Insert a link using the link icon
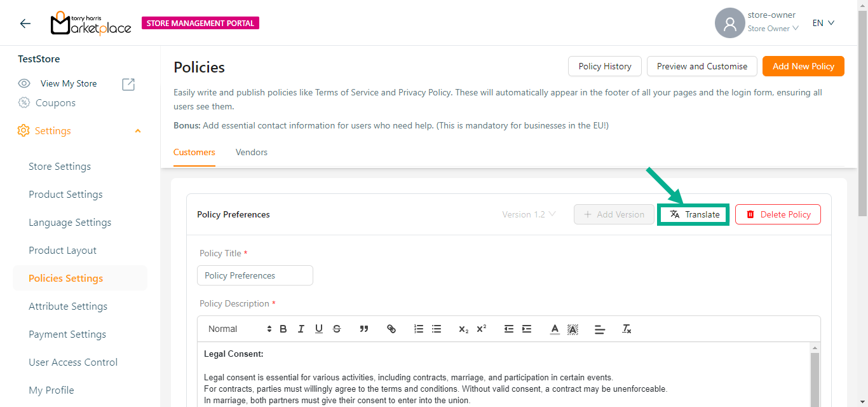The width and height of the screenshot is (868, 407). coord(391,329)
